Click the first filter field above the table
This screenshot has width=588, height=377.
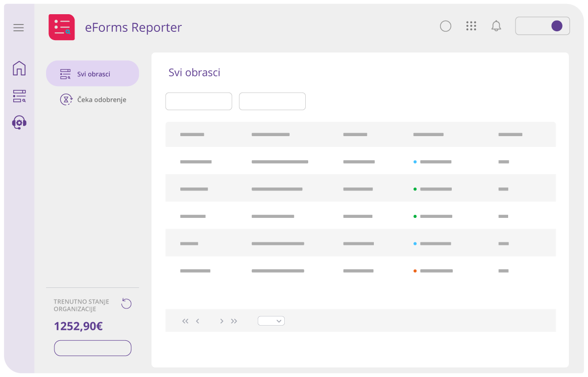198,101
